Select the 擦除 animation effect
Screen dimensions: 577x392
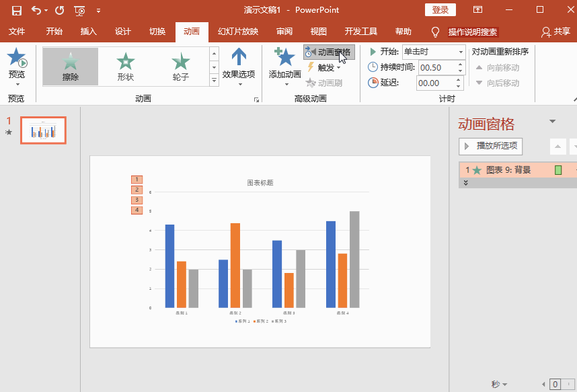tap(71, 67)
